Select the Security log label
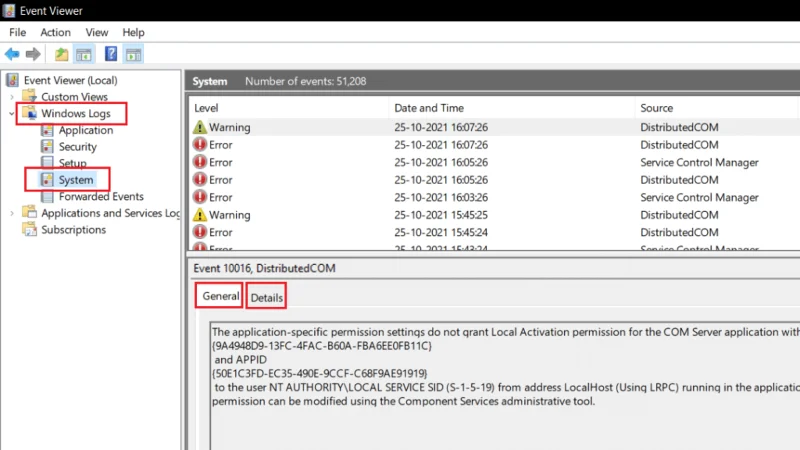The image size is (800, 450). [x=78, y=146]
